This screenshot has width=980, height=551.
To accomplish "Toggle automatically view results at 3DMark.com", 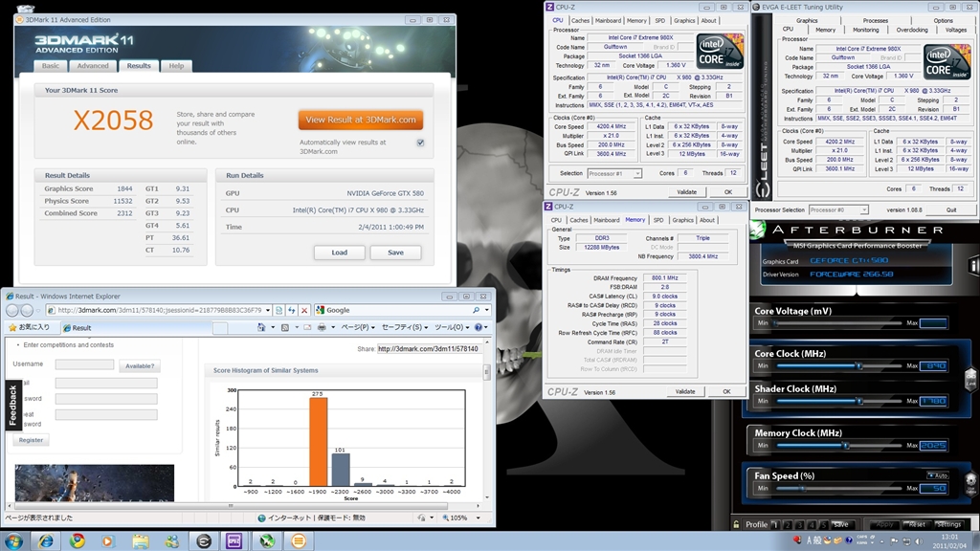I will 420,143.
